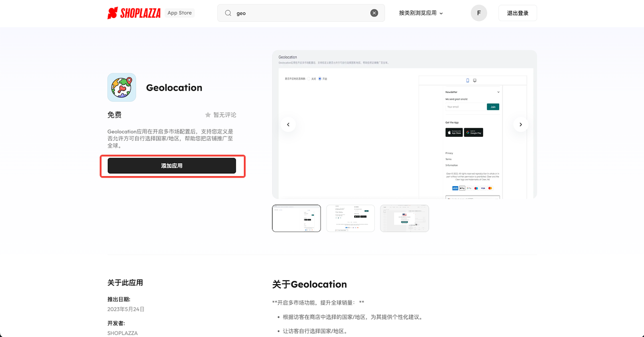Select the mobile phone preview icon
The height and width of the screenshot is (337, 644).
(467, 80)
